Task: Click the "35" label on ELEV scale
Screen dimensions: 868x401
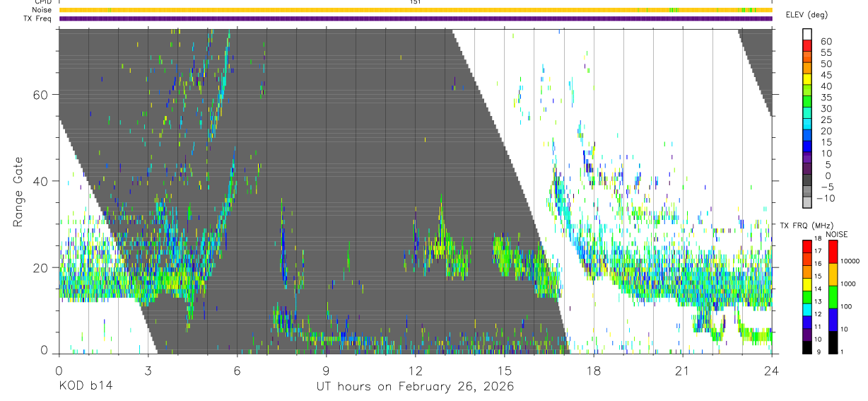Action: click(826, 98)
